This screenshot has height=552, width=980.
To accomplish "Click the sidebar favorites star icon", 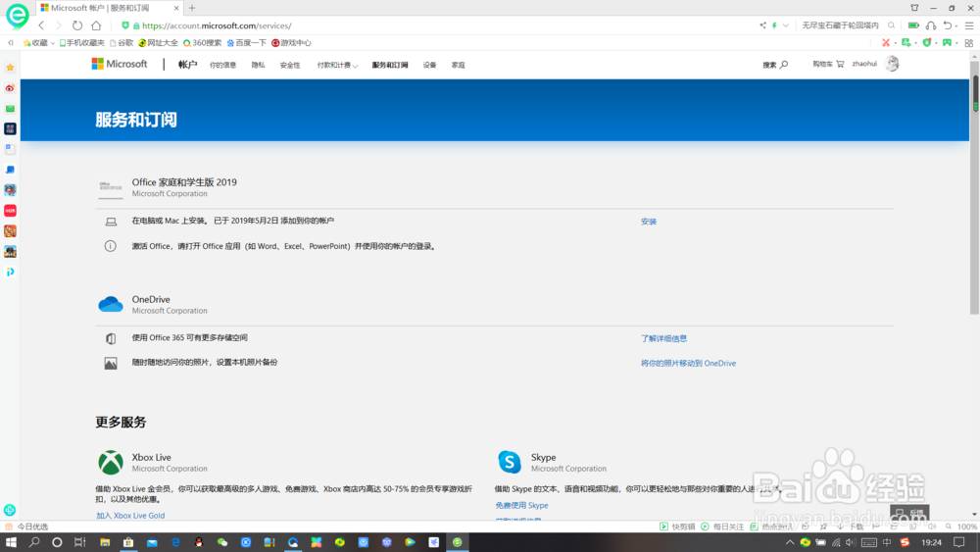I will pos(10,68).
